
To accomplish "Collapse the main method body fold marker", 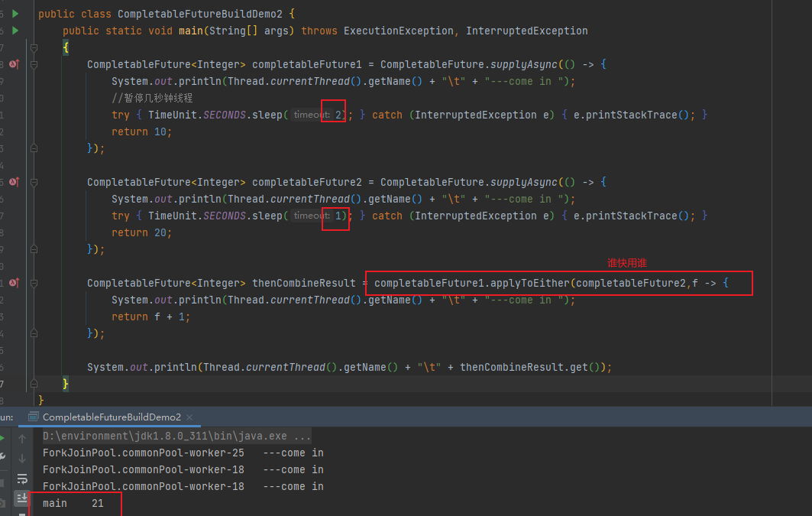I will [32, 47].
